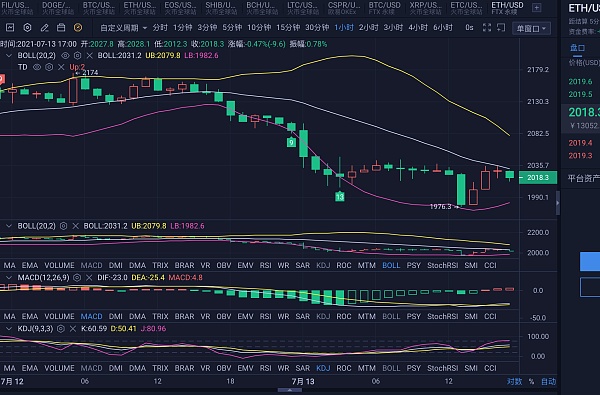
Task: Click the briefcase toolbox icon
Action: point(61,28)
